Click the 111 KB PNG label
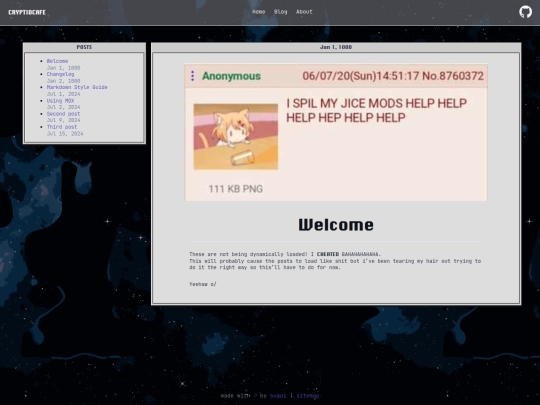The width and height of the screenshot is (540, 405). point(236,189)
